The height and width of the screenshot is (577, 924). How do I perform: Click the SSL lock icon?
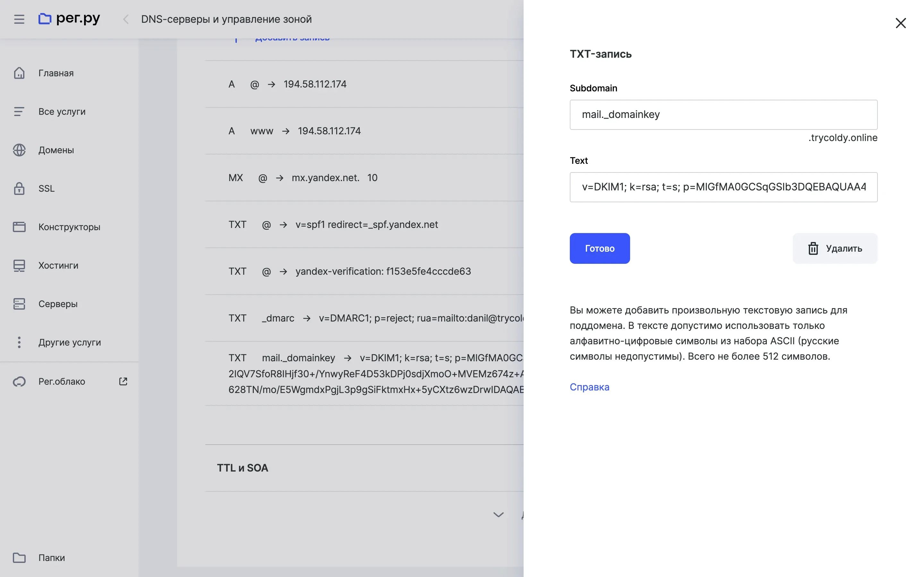(19, 188)
